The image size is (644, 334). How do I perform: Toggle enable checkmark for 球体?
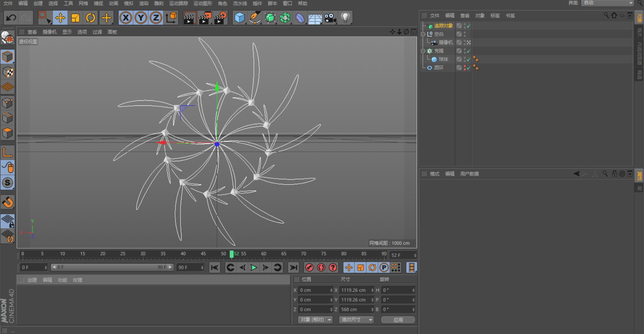(469, 59)
